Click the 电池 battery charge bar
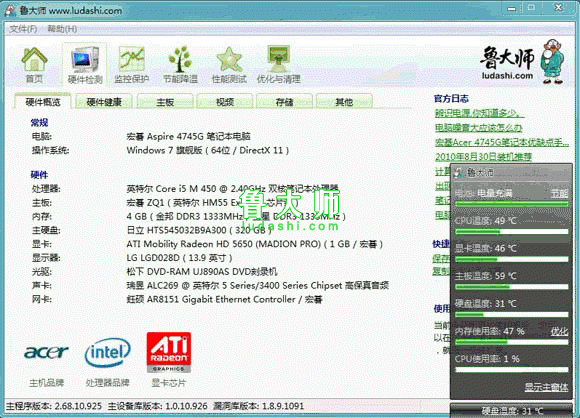Screen dimensions: 580x418 [x=512, y=204]
